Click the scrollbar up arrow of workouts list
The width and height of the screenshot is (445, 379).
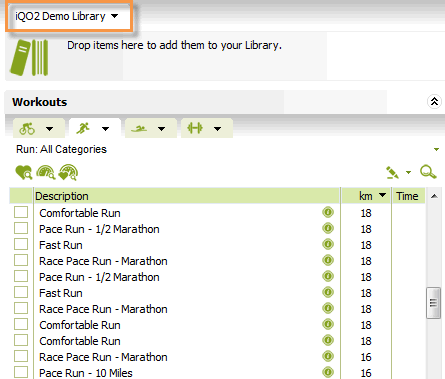(x=434, y=196)
